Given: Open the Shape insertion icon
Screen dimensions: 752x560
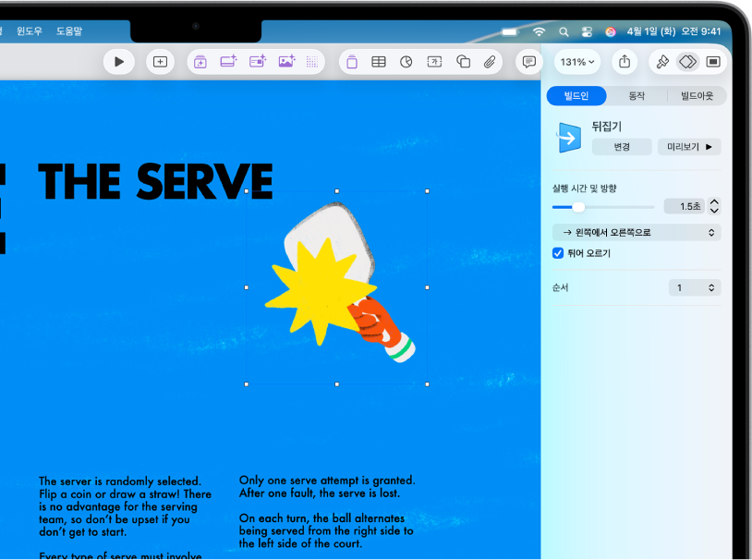Looking at the screenshot, I should point(463,62).
